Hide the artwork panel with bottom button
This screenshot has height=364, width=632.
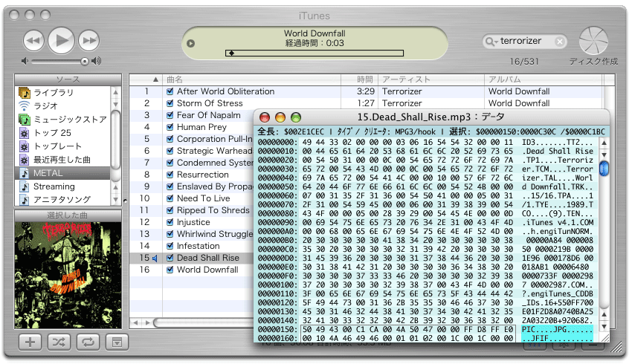point(116,342)
